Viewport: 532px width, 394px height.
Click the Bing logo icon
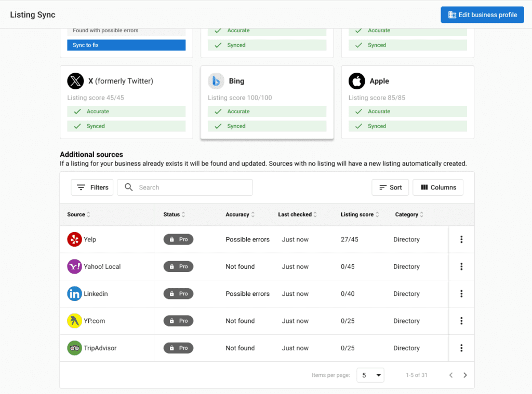pos(216,81)
